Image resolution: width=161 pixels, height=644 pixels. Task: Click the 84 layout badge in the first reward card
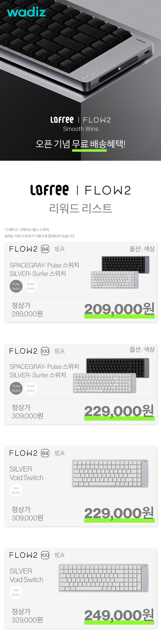point(45,249)
